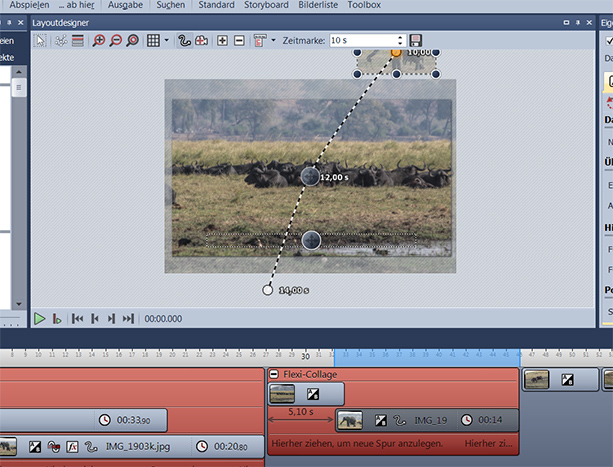
Task: Jump to the end of playback
Action: pos(128,319)
